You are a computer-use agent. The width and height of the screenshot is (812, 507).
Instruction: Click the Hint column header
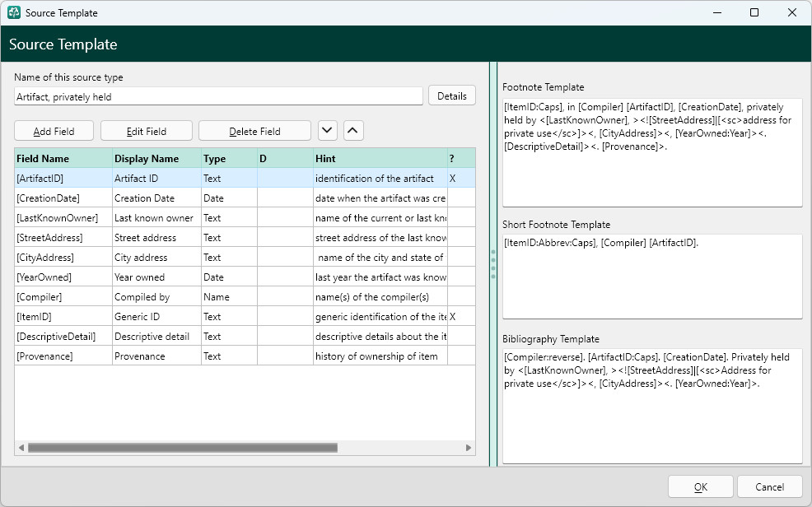(380, 158)
